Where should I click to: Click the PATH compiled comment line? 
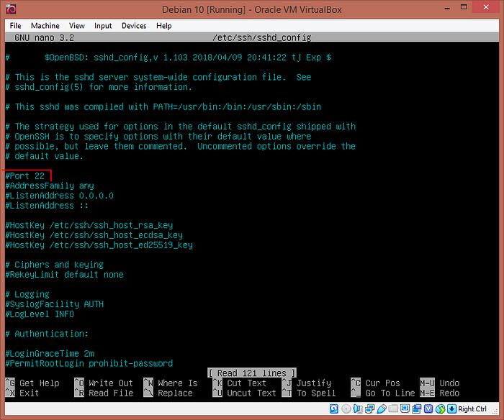[x=163, y=107]
